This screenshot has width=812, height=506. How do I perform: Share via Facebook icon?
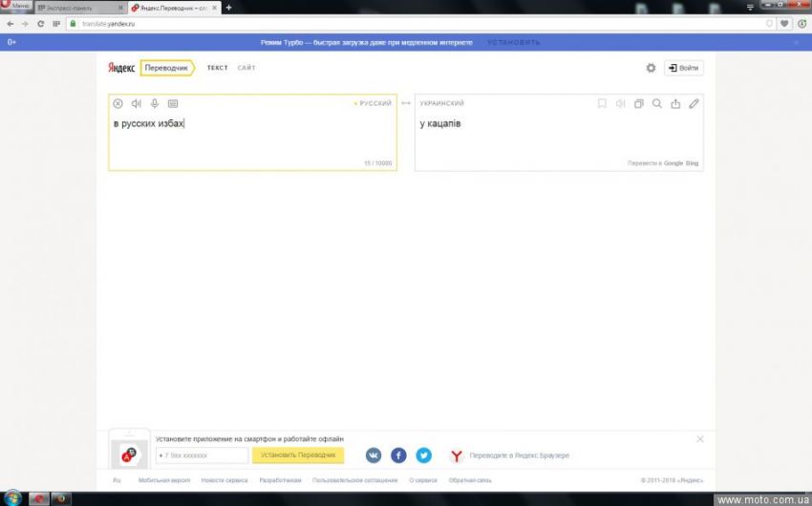pyautogui.click(x=398, y=455)
